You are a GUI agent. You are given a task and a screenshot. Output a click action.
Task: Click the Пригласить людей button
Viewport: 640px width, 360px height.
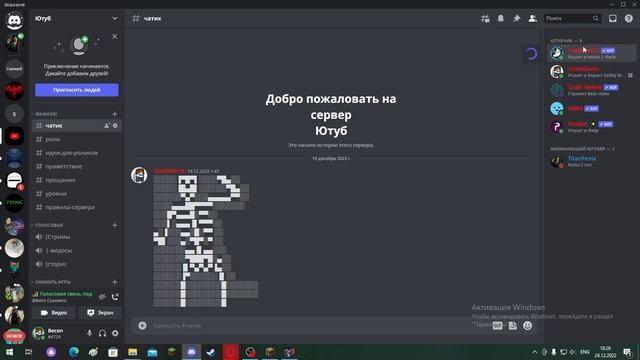[77, 90]
